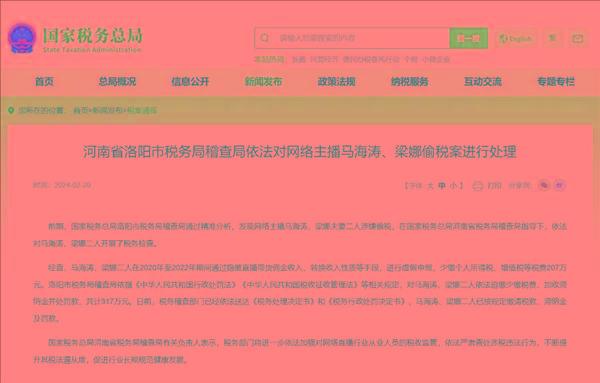Open the 互动交流 navigation tab

click(483, 81)
